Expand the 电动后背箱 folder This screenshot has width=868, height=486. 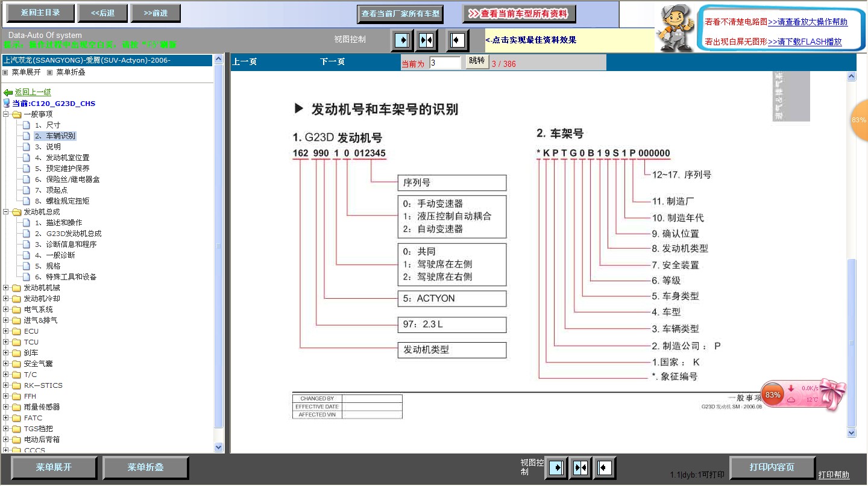(x=6, y=440)
